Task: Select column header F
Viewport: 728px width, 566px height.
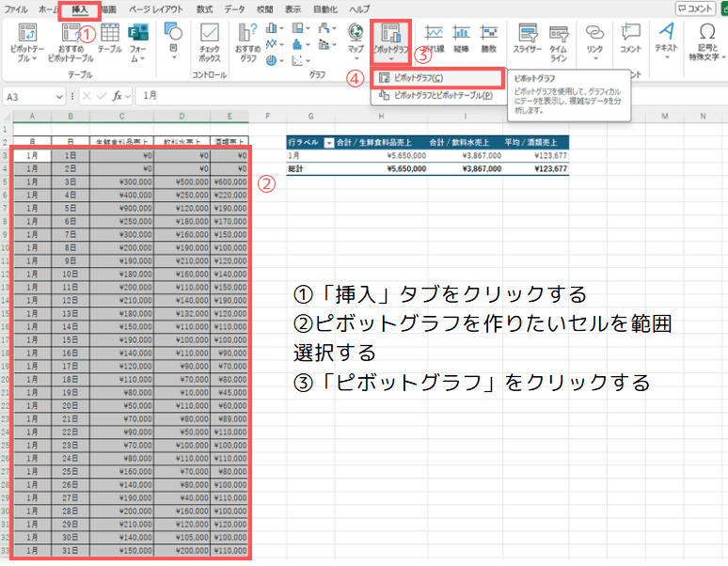Action: point(267,116)
